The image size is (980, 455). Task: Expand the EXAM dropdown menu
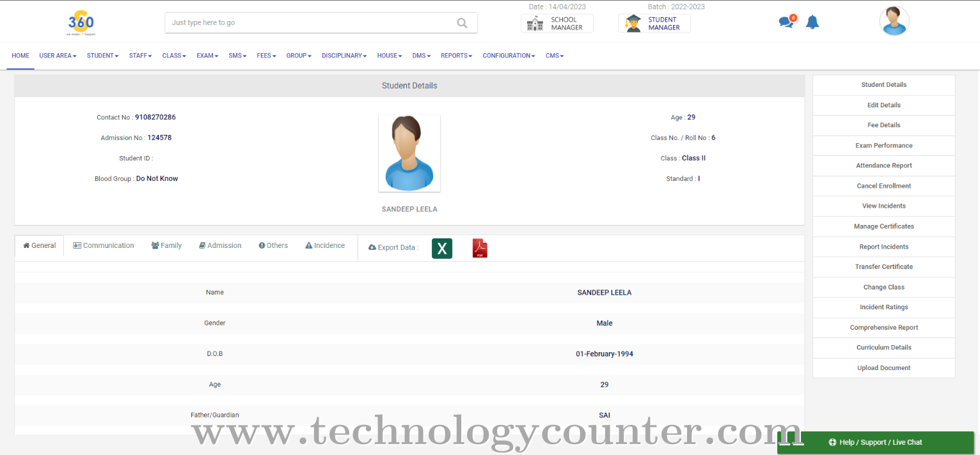point(207,56)
